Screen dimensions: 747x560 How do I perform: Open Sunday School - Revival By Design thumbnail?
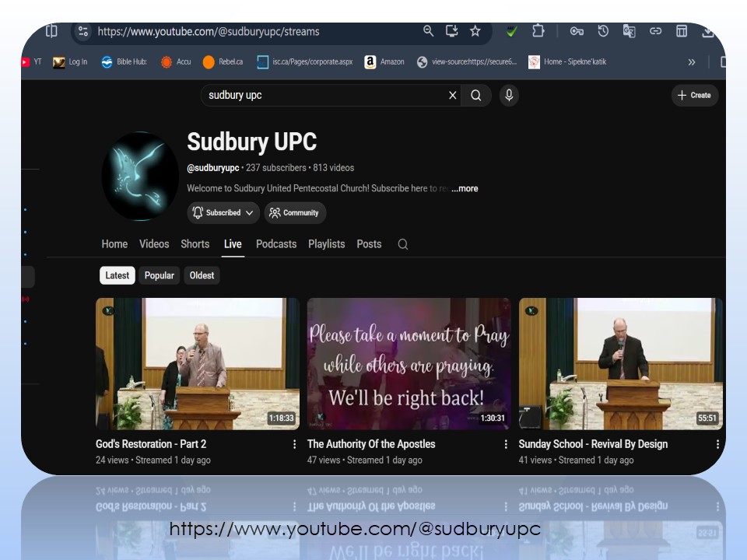pyautogui.click(x=621, y=364)
